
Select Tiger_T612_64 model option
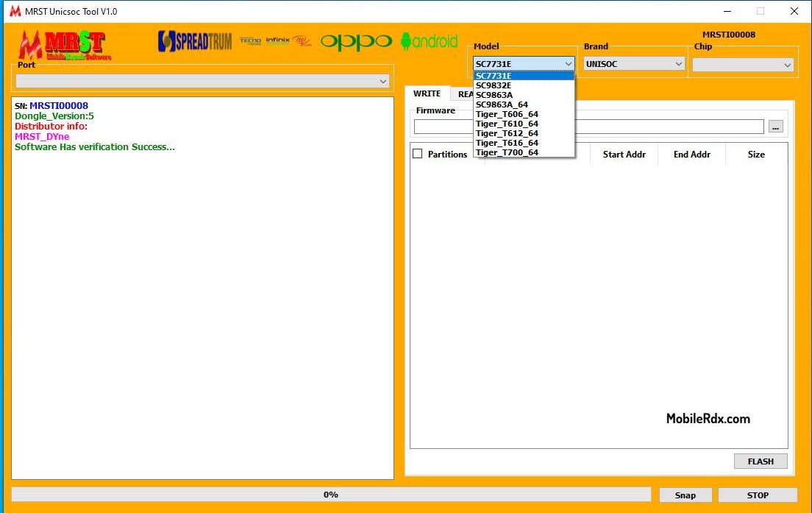[x=524, y=133]
